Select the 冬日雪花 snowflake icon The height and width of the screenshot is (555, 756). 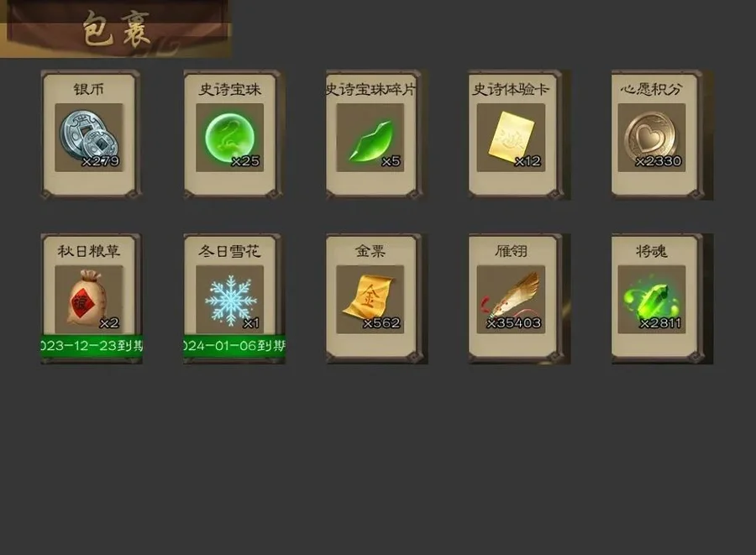coord(229,300)
